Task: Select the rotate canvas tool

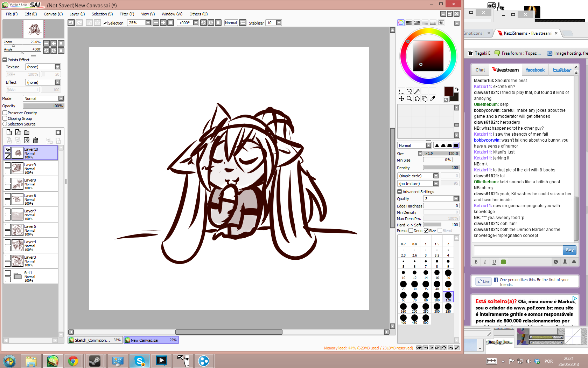Action: [417, 99]
